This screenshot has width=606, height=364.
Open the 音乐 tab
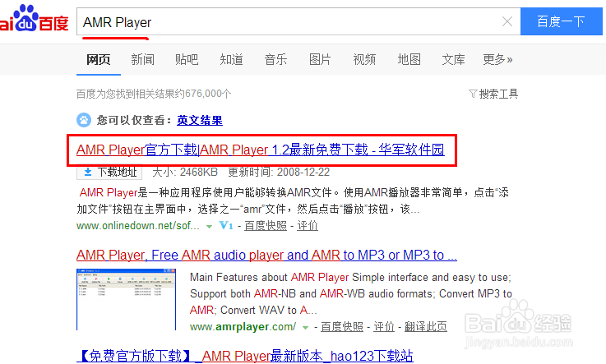click(x=275, y=59)
